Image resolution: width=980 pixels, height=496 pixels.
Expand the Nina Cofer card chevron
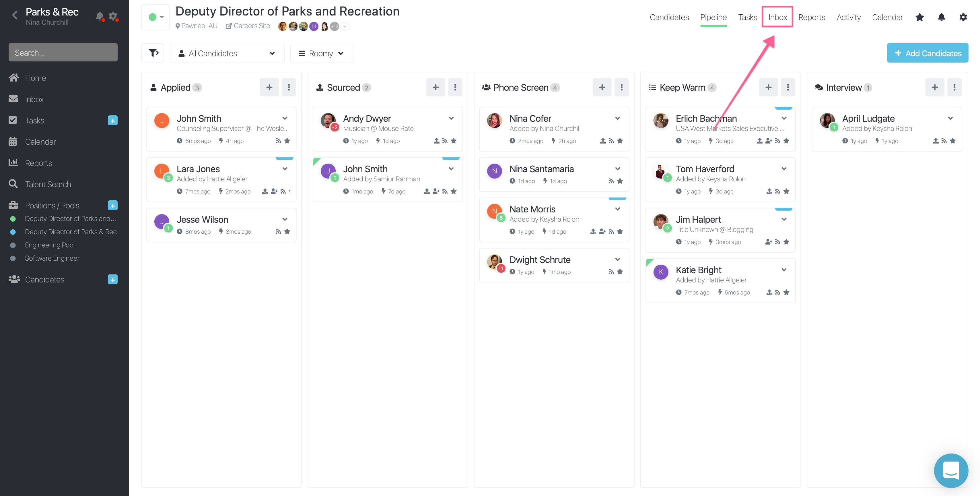617,118
